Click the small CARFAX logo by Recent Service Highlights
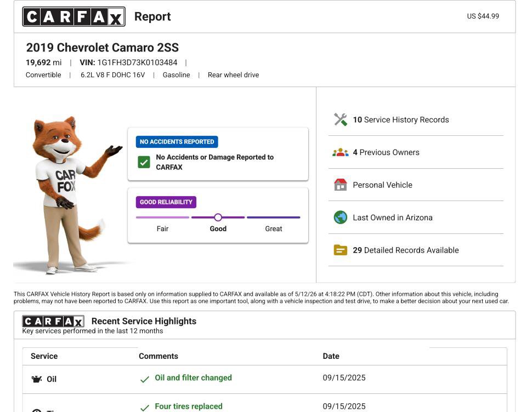Viewport: 532px width, 412px height. pyautogui.click(x=53, y=321)
